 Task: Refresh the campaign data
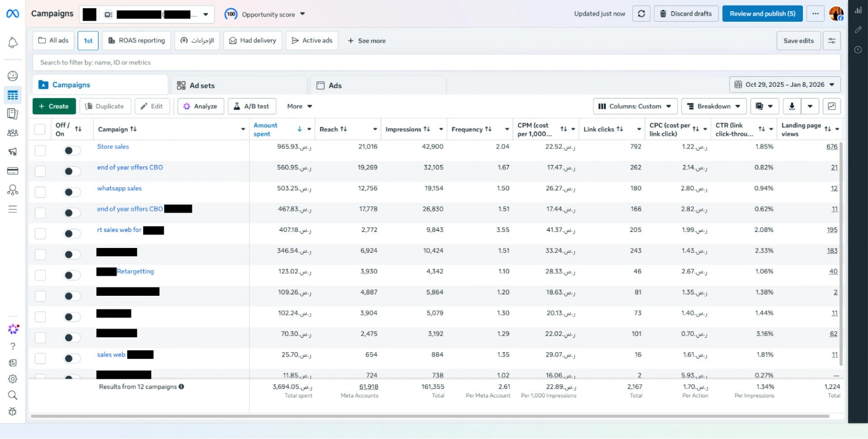pos(641,14)
